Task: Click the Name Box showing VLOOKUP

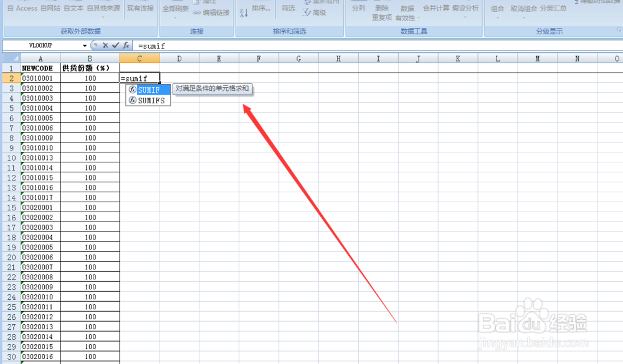Action: point(42,45)
